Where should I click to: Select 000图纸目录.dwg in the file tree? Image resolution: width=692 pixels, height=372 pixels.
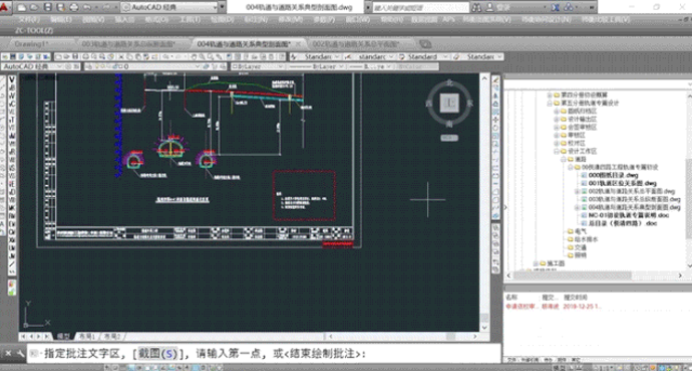[x=613, y=175]
